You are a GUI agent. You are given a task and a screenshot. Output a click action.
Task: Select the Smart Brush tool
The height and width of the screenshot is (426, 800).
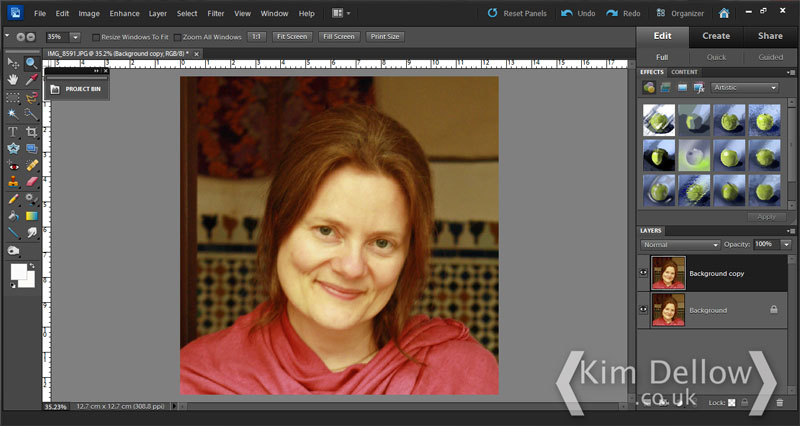31,199
